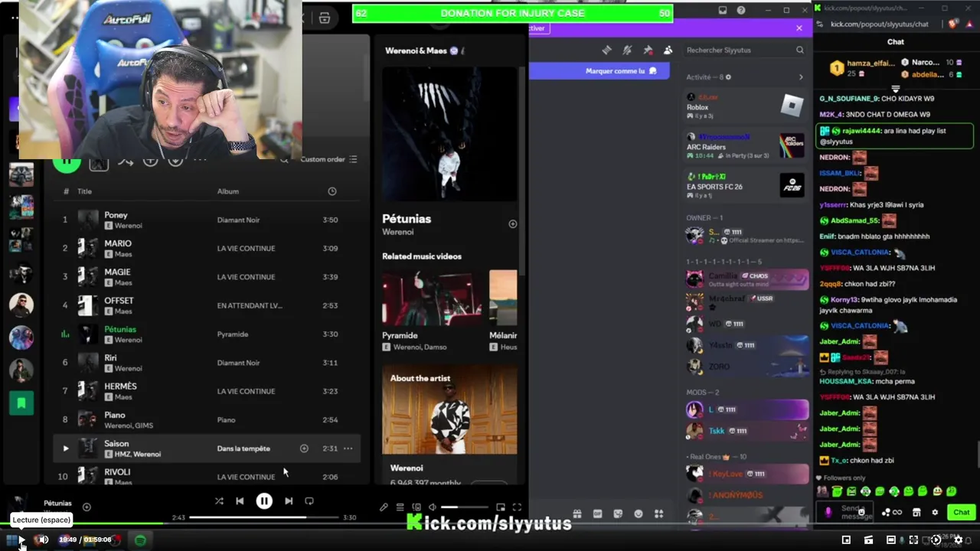Open the Discord GIF picker icon
Image resolution: width=980 pixels, height=551 pixels.
pos(597,514)
